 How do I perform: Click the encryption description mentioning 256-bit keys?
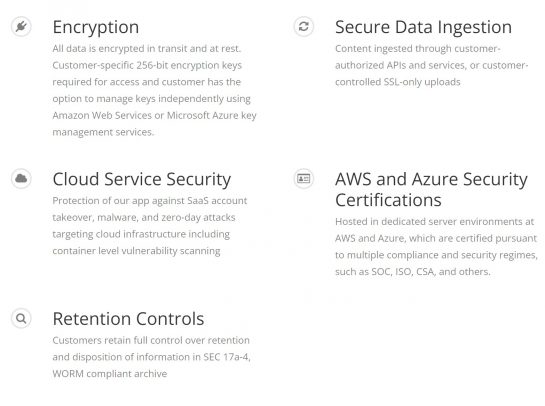[155, 90]
